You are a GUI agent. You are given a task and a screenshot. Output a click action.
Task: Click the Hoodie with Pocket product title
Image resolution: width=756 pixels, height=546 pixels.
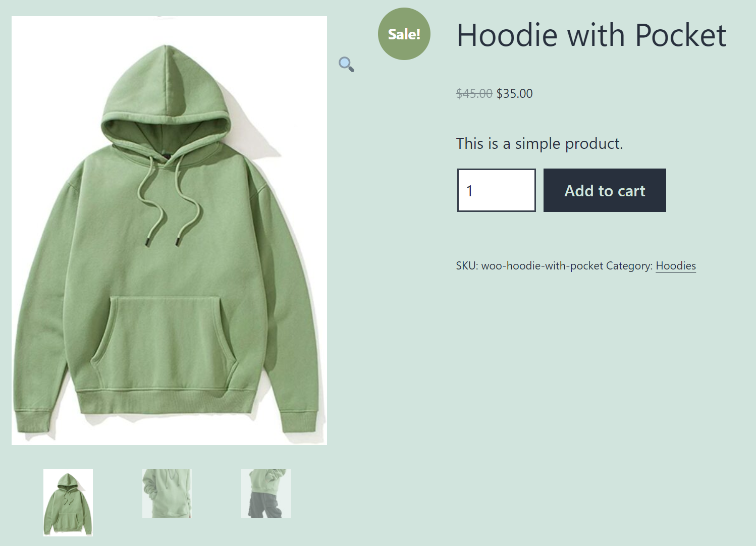point(591,35)
